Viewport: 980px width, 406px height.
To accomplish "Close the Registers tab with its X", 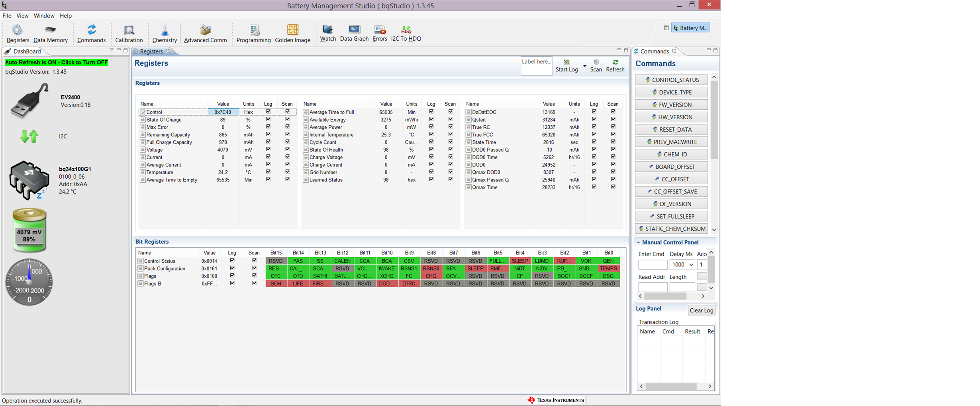I will (x=168, y=51).
